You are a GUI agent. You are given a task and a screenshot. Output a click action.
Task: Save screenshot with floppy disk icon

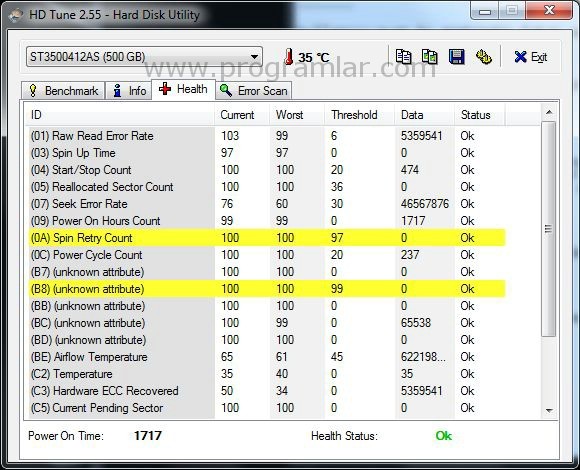[x=456, y=57]
